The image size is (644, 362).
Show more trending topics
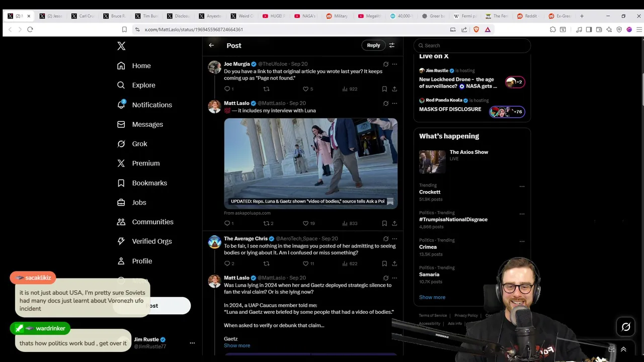pyautogui.click(x=432, y=297)
